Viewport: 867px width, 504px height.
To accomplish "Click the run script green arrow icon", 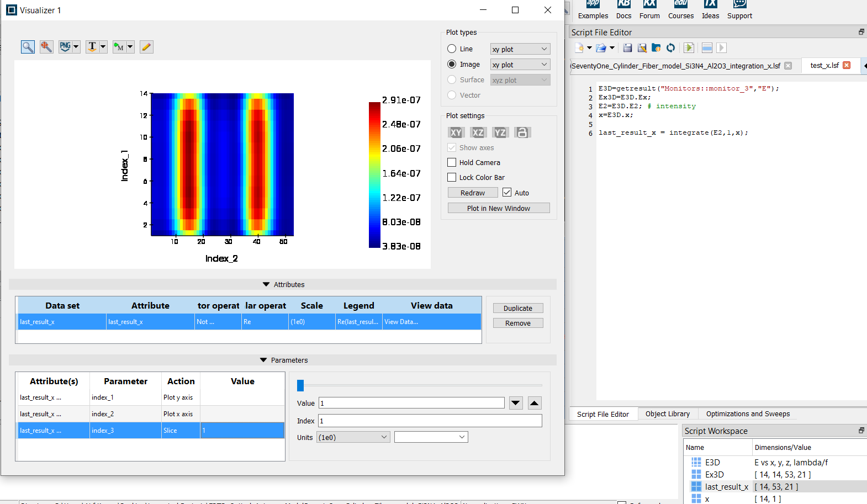I will [689, 48].
